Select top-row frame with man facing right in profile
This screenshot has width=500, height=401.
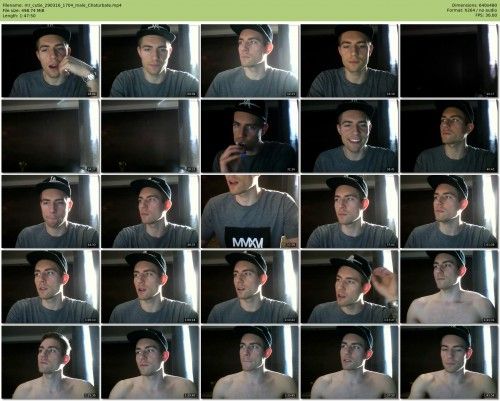coord(250,61)
